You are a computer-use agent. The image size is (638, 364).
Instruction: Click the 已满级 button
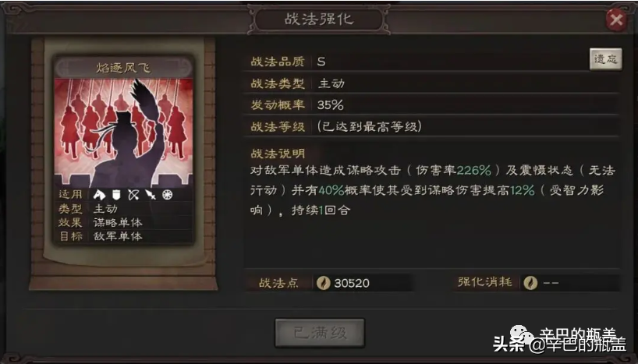(x=320, y=333)
